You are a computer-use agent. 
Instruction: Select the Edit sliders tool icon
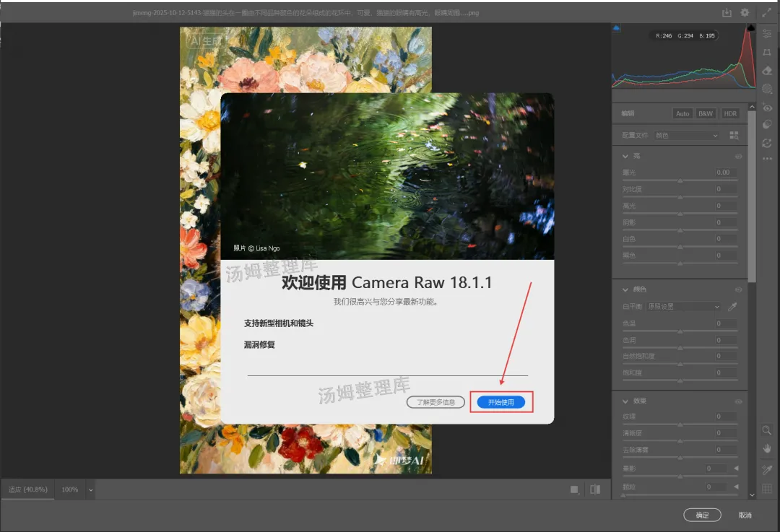click(767, 34)
